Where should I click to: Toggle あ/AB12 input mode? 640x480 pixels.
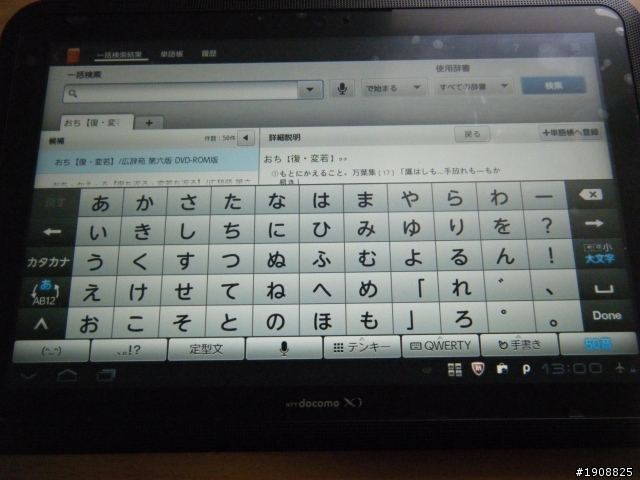click(x=45, y=292)
